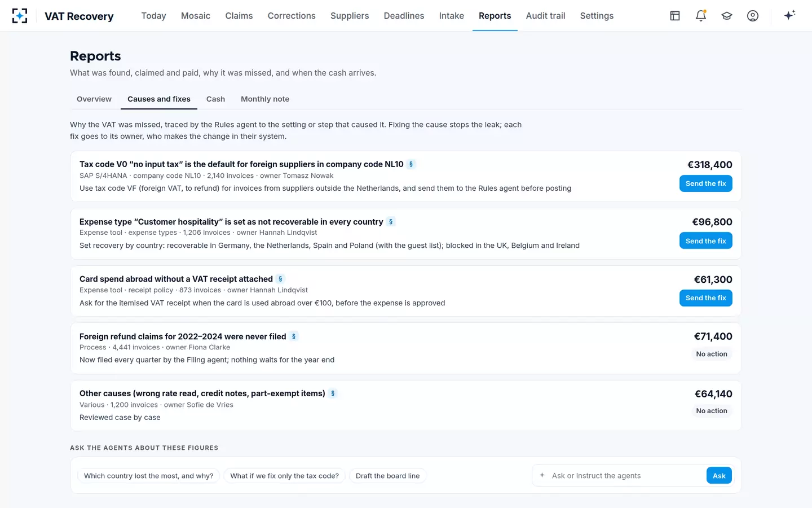812x508 pixels.
Task: Open the Corrections tab
Action: [292, 16]
